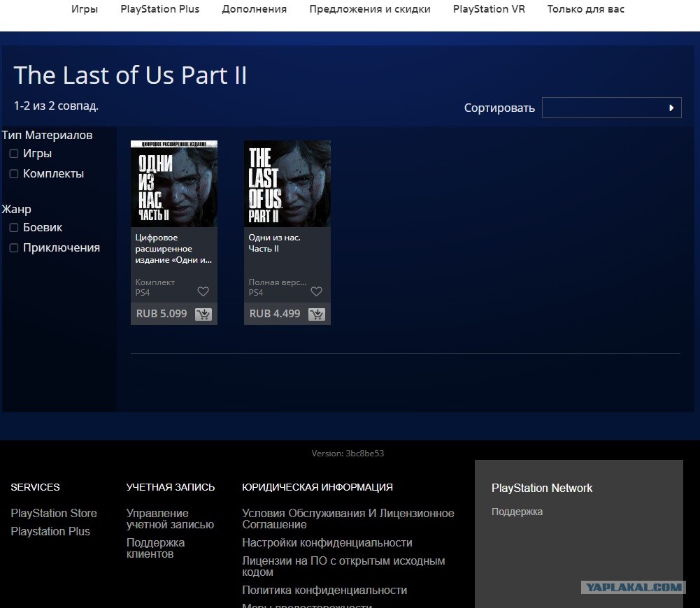Select the Version: 3bc8be53 text
Screen dimensions: 700x608
[348, 454]
